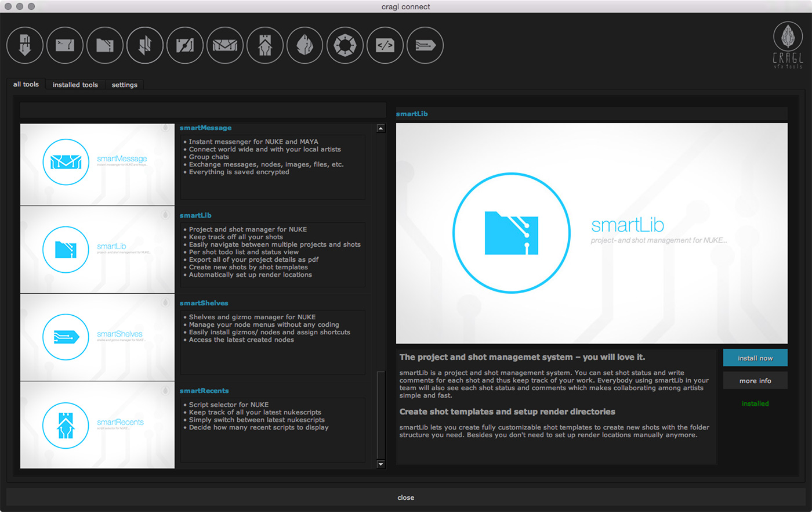Viewport: 812px width, 512px height.
Task: Select the octagon ring icon in toolbar
Action: tap(345, 45)
